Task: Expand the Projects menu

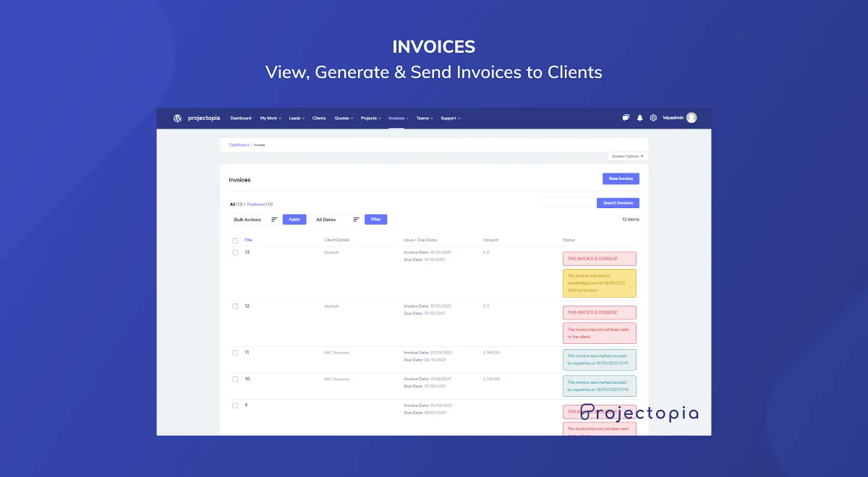Action: click(370, 118)
